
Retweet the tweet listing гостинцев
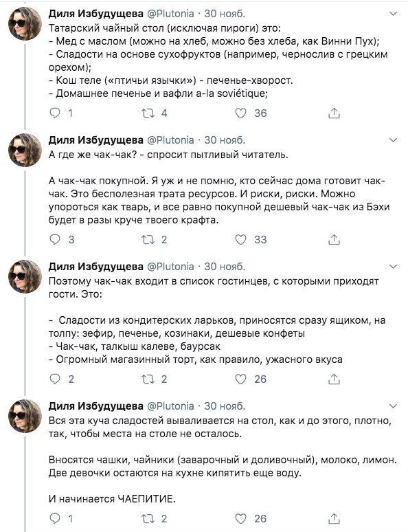(148, 379)
